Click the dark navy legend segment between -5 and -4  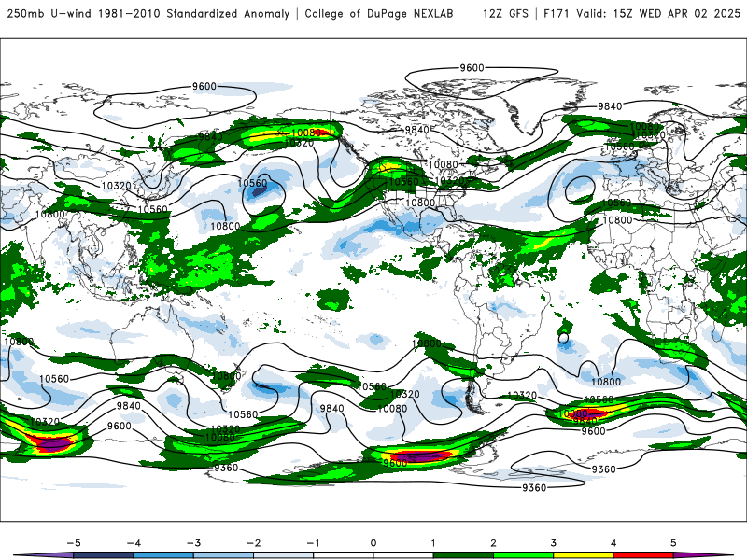[104, 555]
